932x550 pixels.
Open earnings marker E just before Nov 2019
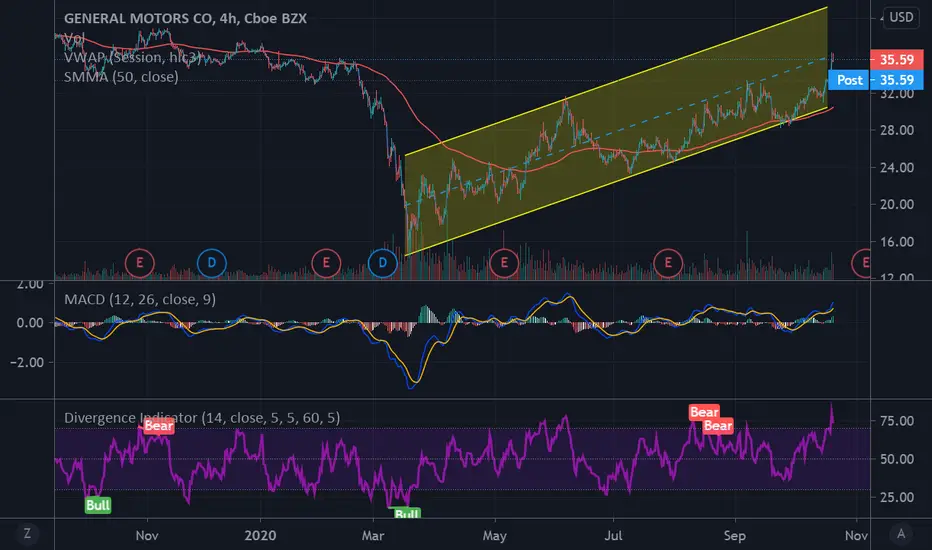140,262
